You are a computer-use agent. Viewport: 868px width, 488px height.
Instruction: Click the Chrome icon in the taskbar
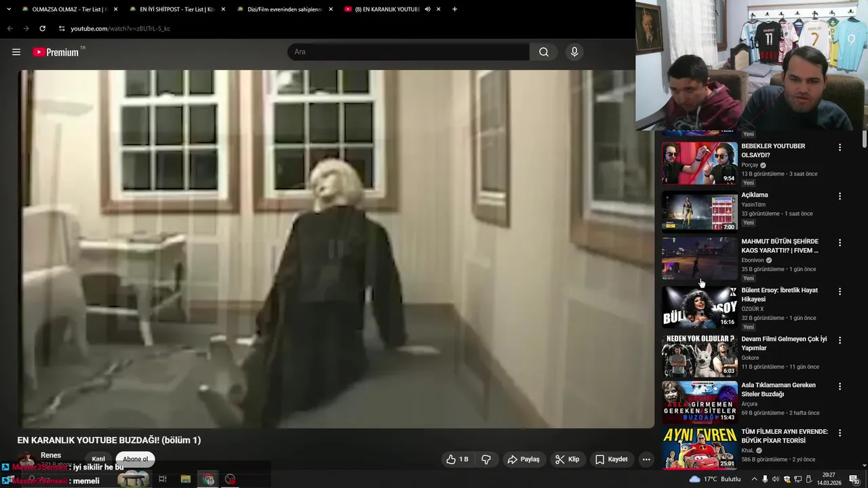pyautogui.click(x=209, y=479)
